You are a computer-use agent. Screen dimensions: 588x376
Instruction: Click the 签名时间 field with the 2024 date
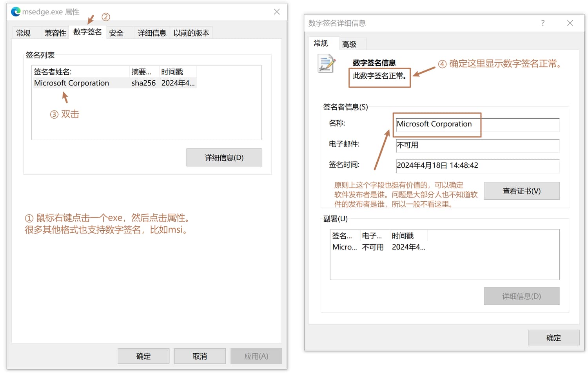[x=477, y=166]
